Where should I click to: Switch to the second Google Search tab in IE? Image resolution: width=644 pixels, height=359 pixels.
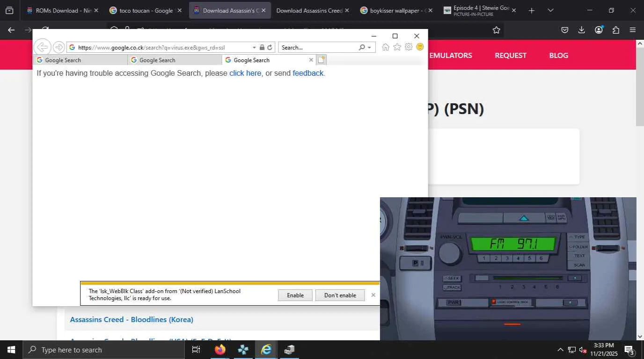(175, 60)
